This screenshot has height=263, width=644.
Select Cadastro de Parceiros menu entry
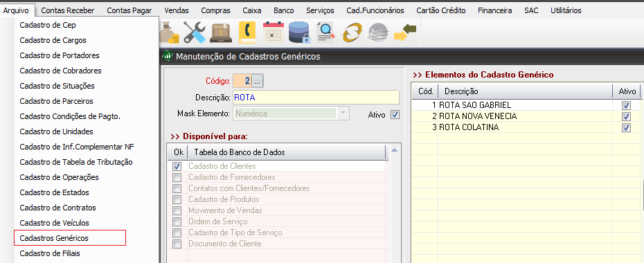(x=56, y=101)
